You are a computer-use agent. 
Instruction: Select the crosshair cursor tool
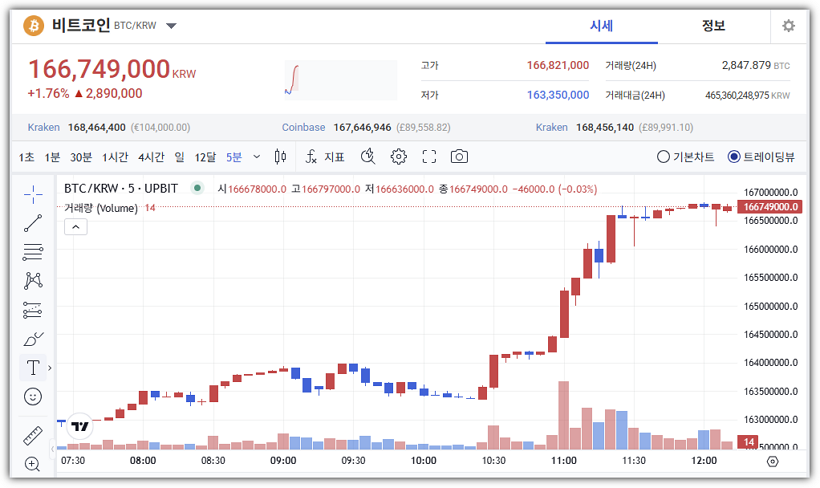(x=33, y=194)
